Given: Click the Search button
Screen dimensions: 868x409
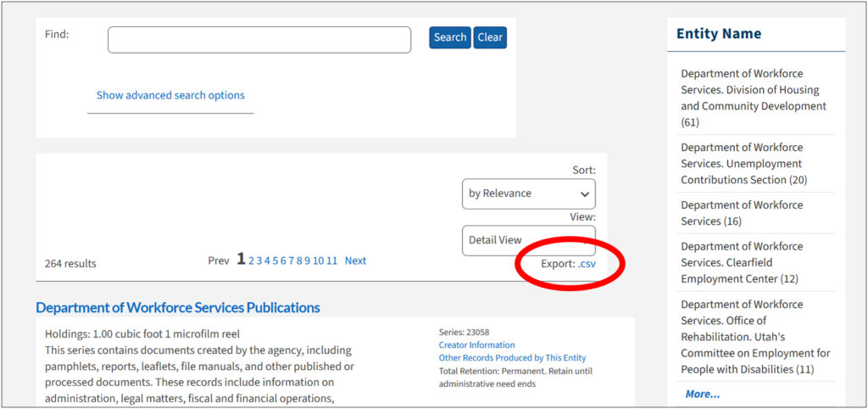Looking at the screenshot, I should pyautogui.click(x=449, y=37).
